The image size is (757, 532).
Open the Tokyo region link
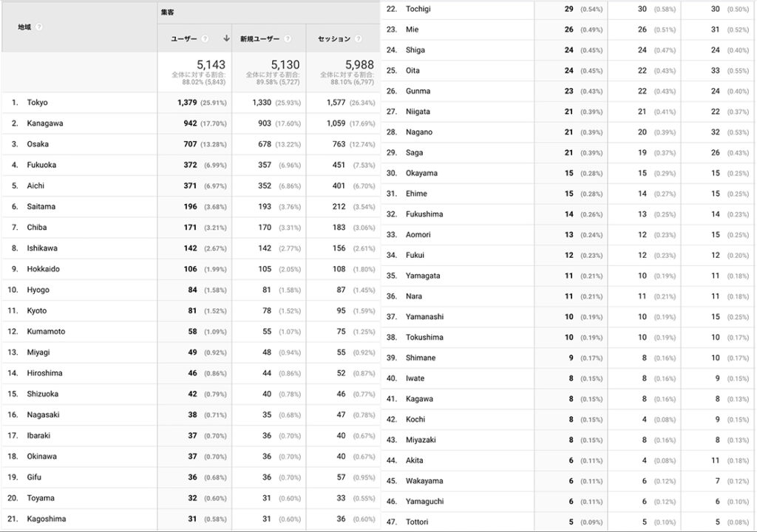(37, 103)
